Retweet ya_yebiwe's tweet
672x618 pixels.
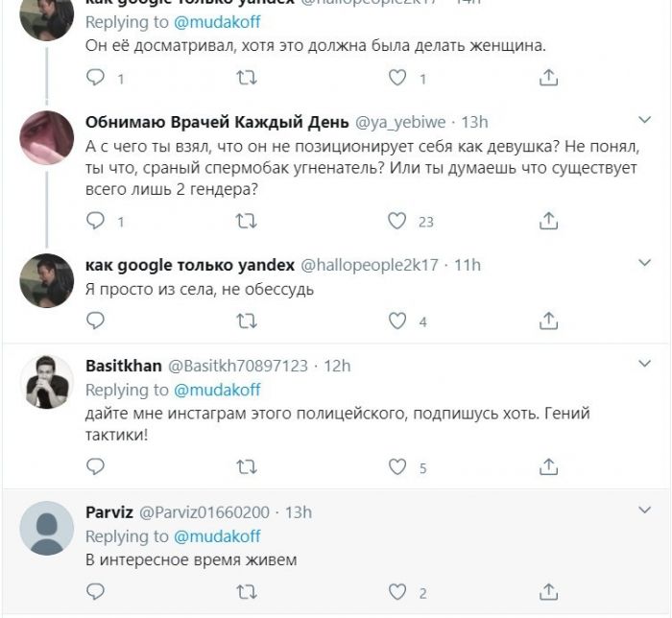click(x=247, y=221)
